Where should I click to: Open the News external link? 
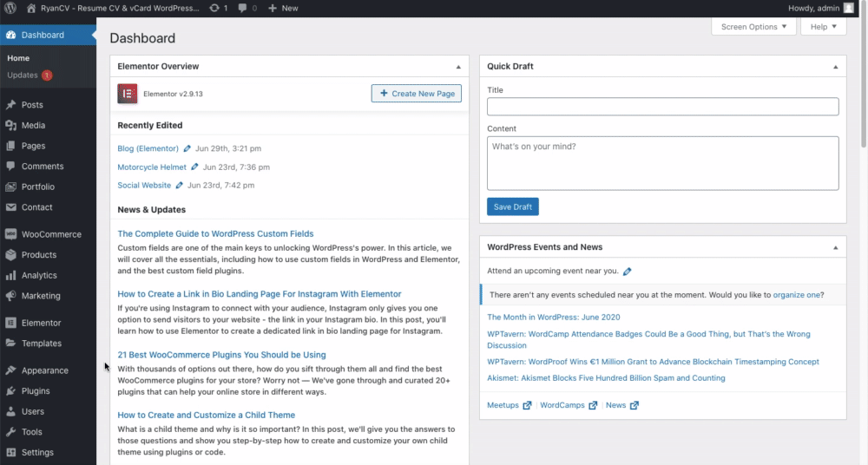point(622,405)
